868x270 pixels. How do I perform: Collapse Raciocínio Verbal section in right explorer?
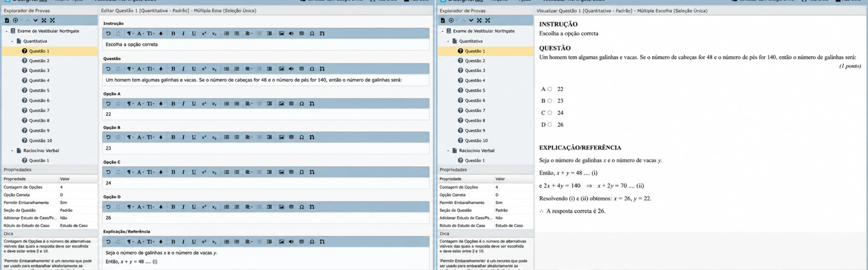tap(448, 151)
